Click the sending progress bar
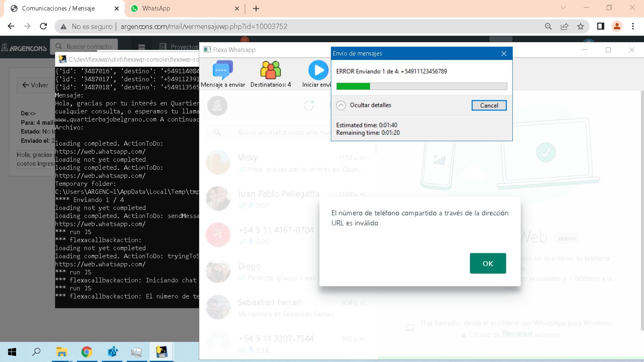644x362 pixels. point(421,86)
